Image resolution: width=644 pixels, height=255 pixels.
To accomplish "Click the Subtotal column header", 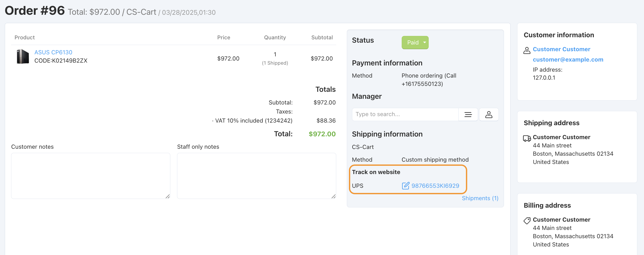I will pyautogui.click(x=322, y=37).
